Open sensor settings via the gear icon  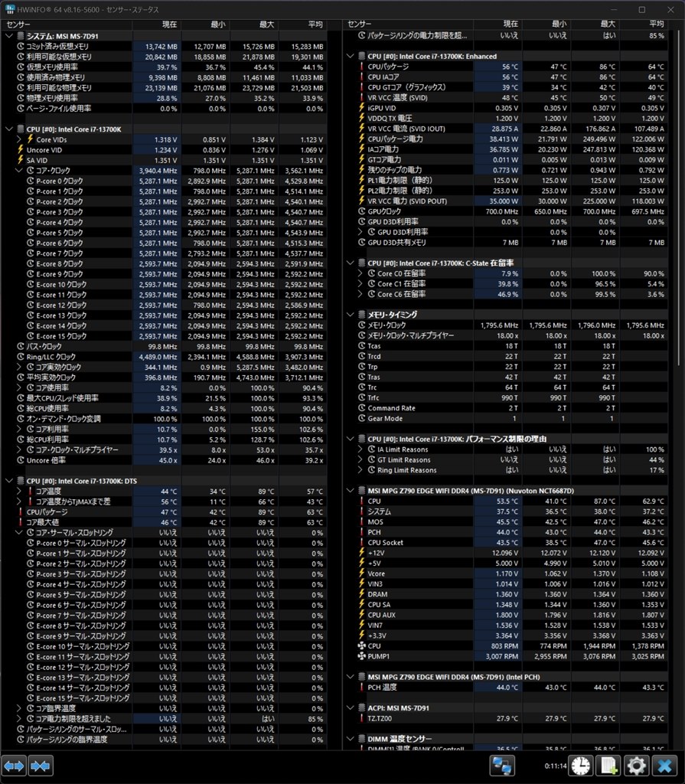pyautogui.click(x=637, y=766)
